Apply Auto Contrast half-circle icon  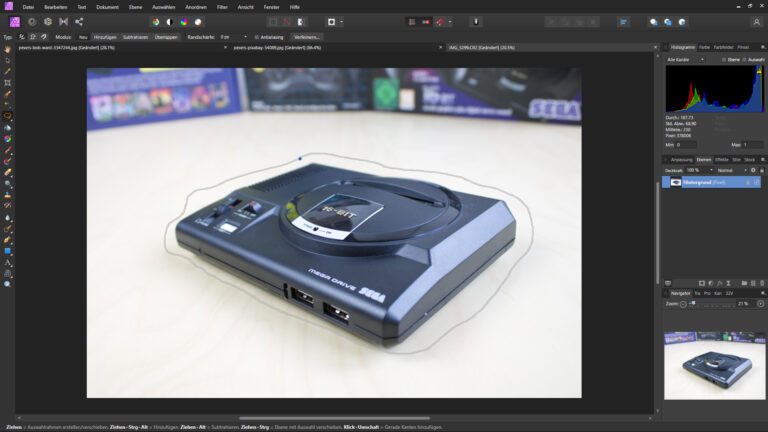[x=169, y=22]
